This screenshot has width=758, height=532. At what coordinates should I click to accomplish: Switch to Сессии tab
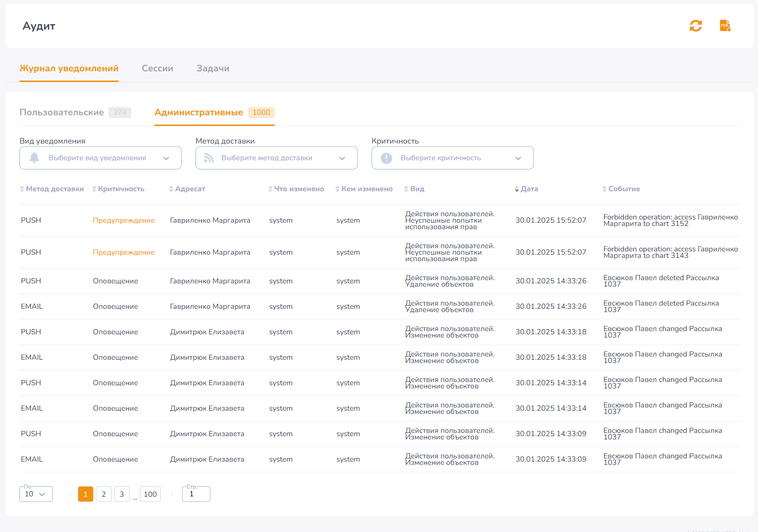tap(158, 69)
